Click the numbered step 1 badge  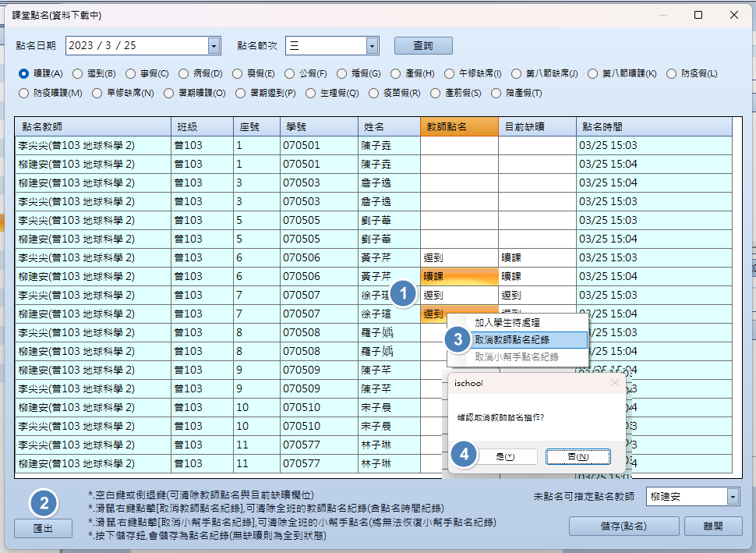tap(402, 296)
